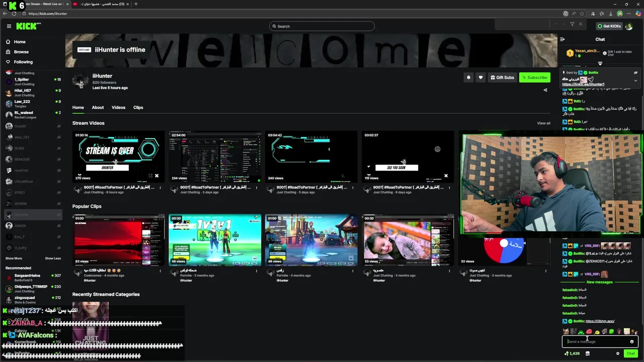Open options for first stream video
644x362 pixels.
(160, 188)
